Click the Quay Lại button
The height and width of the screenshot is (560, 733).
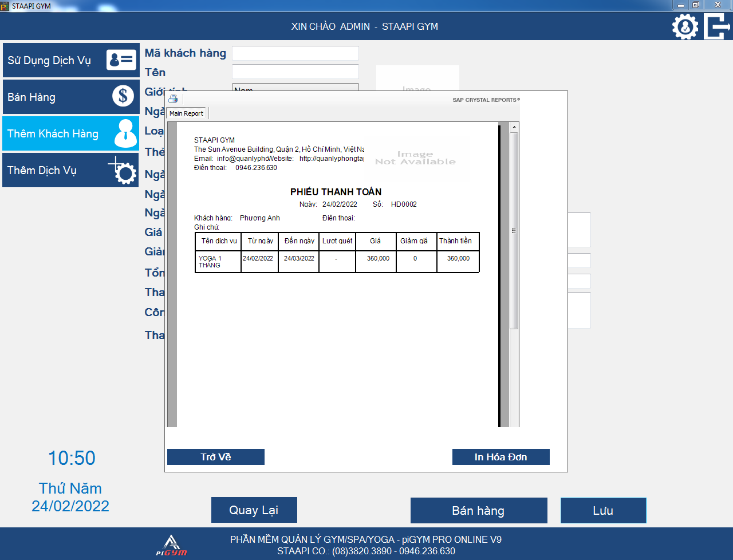(x=254, y=510)
